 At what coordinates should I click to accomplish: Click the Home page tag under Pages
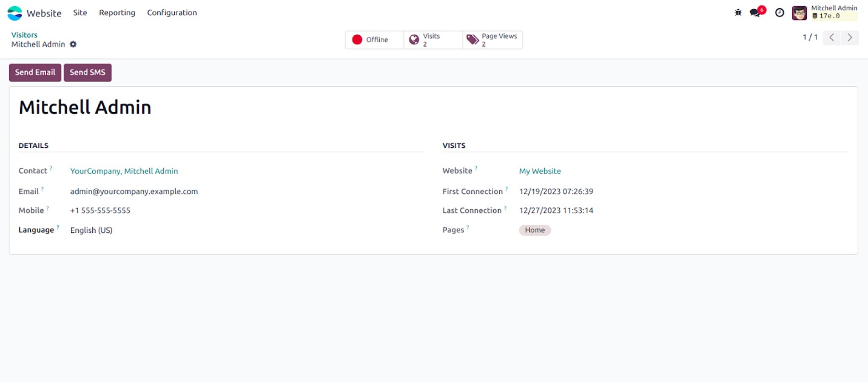pos(534,230)
